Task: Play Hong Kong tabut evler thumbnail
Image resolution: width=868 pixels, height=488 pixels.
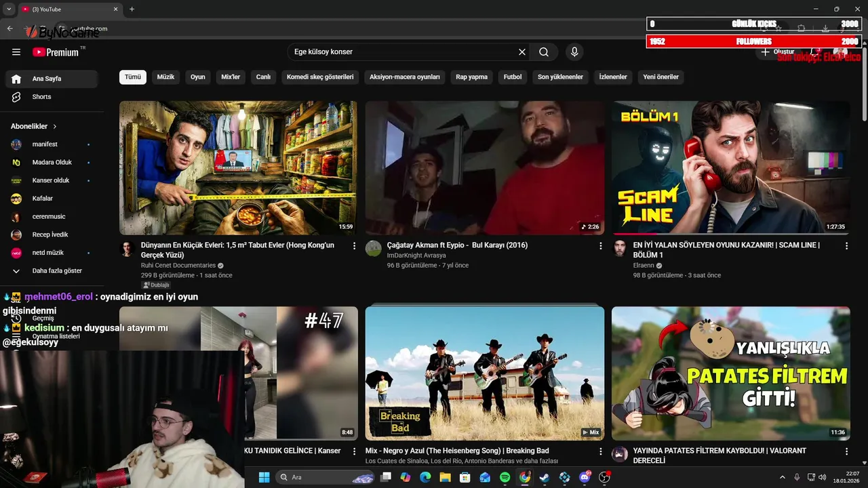Action: pyautogui.click(x=238, y=167)
